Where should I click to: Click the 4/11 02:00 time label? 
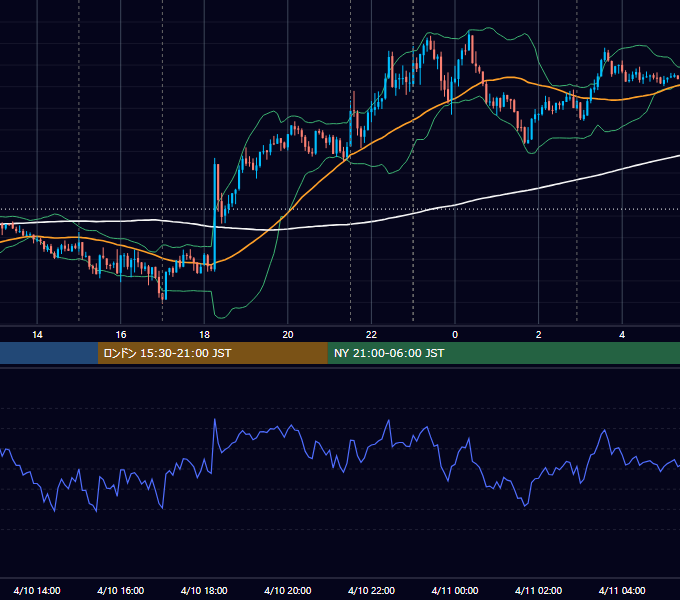click(x=538, y=590)
